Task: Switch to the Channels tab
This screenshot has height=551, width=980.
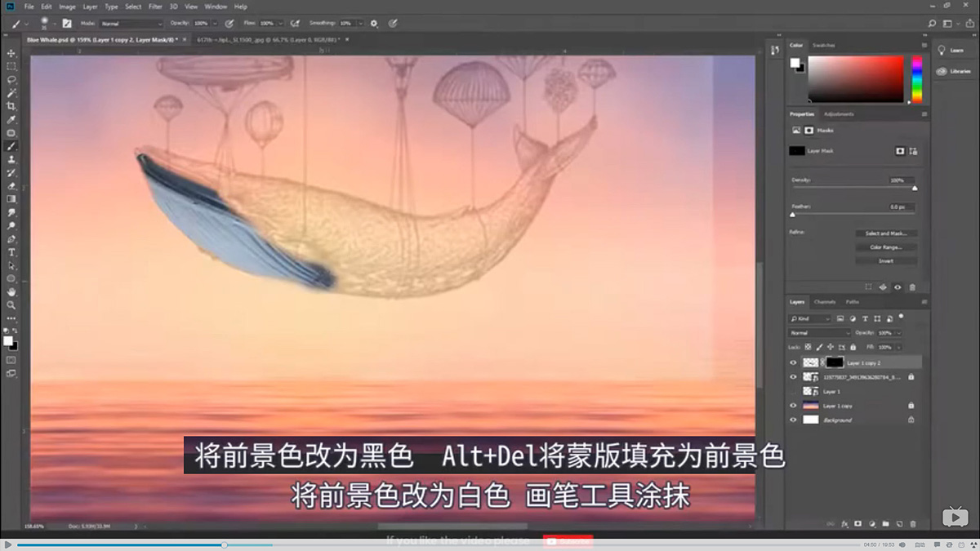Action: coord(825,302)
